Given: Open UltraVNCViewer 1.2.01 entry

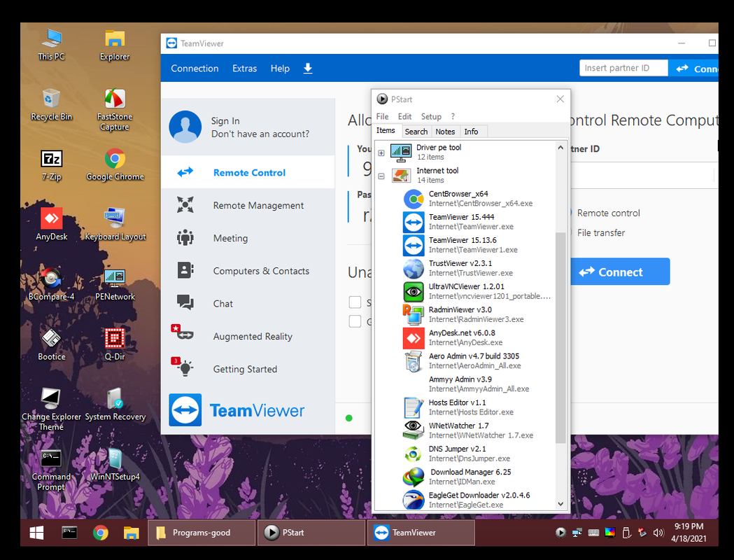Looking at the screenshot, I should tap(477, 291).
